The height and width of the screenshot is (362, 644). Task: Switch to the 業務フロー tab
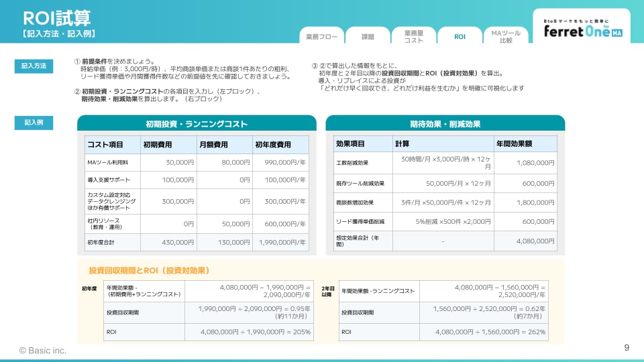(x=321, y=37)
